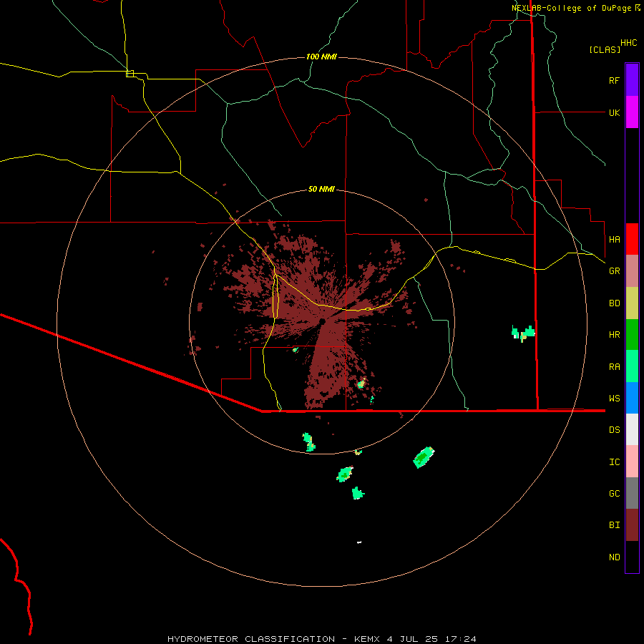
Task: Click the "BD" legend label
Action: 615,303
